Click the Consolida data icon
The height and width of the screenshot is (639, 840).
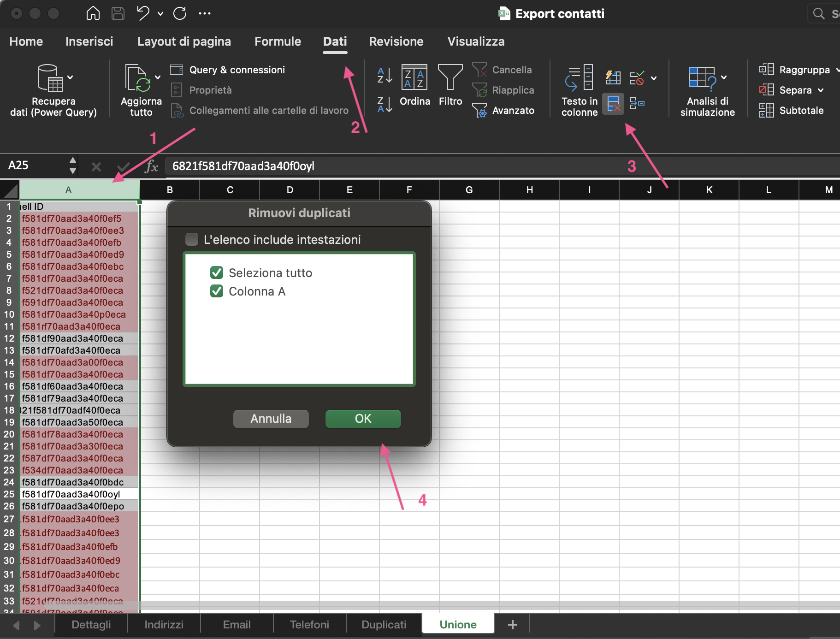637,103
